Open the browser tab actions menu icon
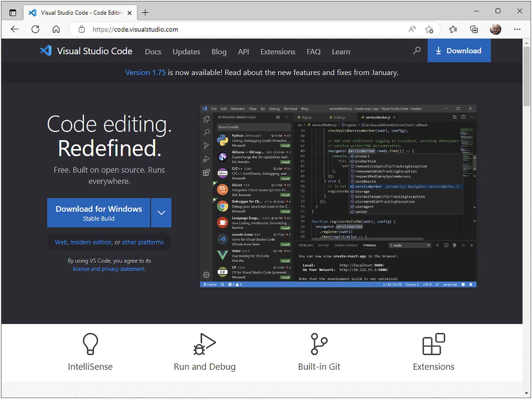This screenshot has width=532, height=399. pyautogui.click(x=13, y=13)
